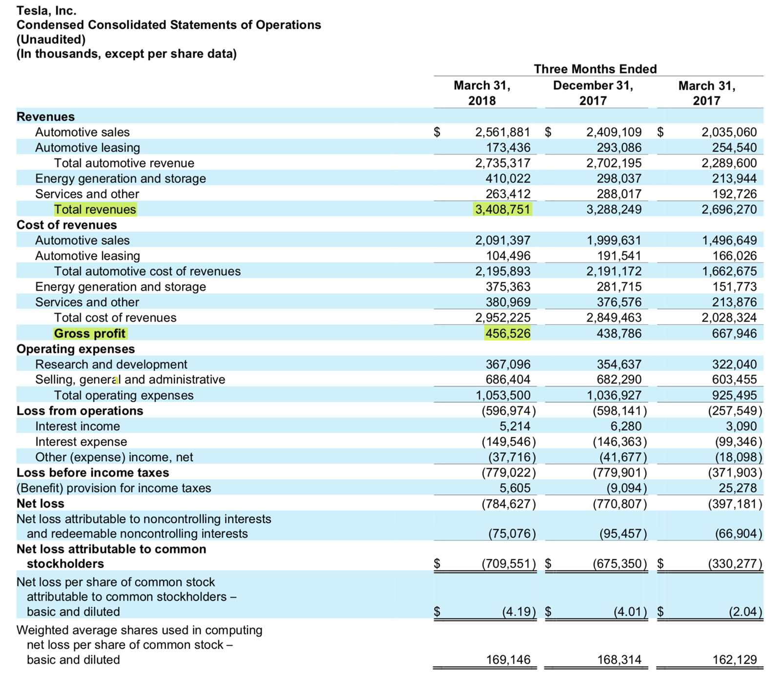Select the highlighted value 3,408,751

tap(503, 209)
